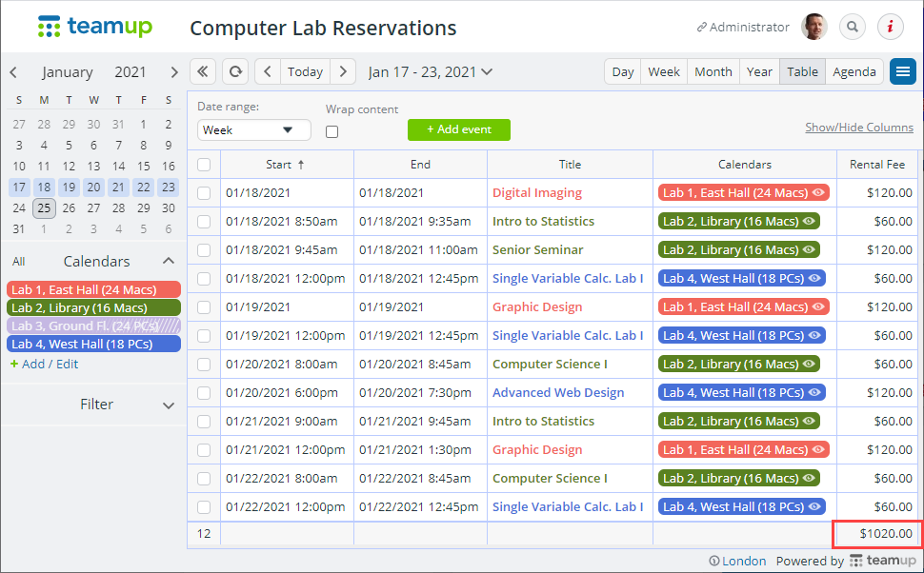This screenshot has height=573, width=924.
Task: Toggle sidebar with double-arrow icon
Action: (203, 71)
